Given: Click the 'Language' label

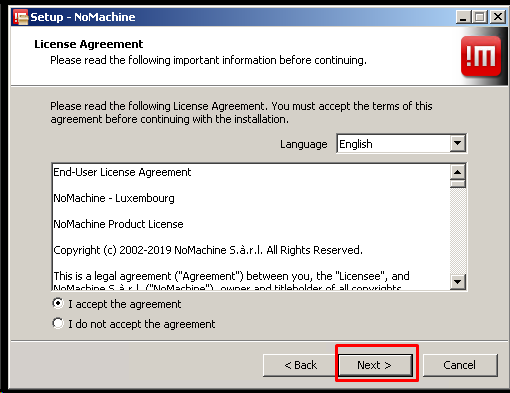Looking at the screenshot, I should tap(303, 144).
